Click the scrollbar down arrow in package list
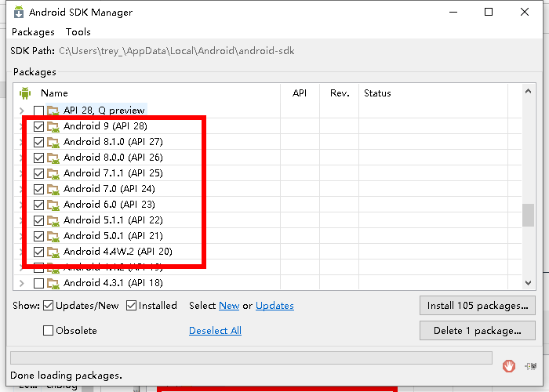 pyautogui.click(x=529, y=282)
